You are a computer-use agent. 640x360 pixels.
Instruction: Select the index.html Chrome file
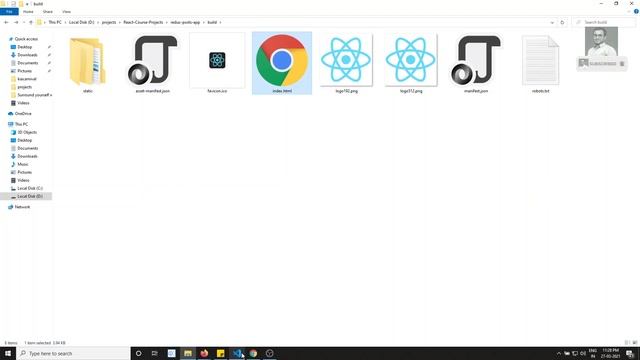click(x=282, y=63)
